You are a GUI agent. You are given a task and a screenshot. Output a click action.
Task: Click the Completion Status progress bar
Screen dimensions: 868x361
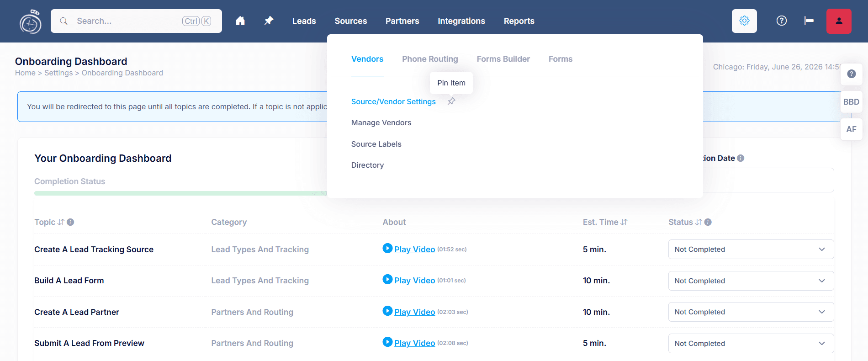pos(181,193)
